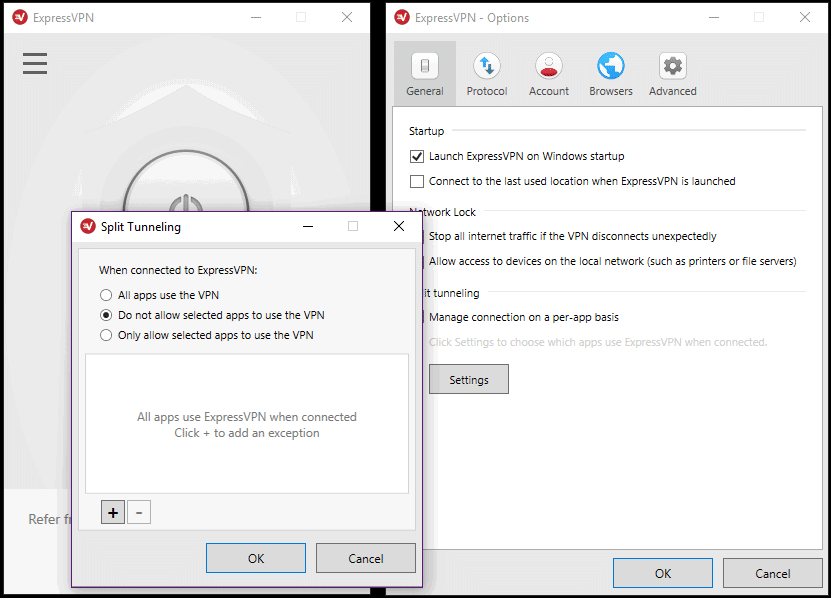Viewport: 831px width, 598px height.
Task: Close the Split Tunneling dialog
Action: (x=399, y=226)
